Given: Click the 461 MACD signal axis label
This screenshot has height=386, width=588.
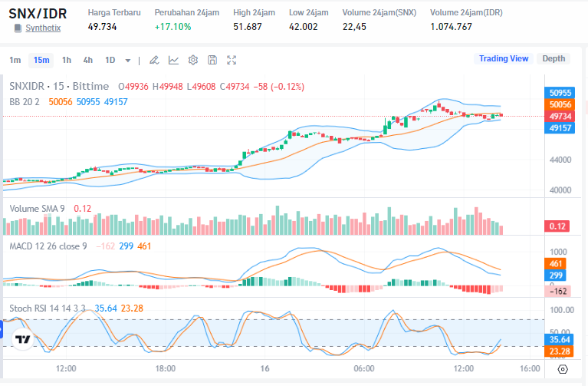Looking at the screenshot, I should pos(555,263).
